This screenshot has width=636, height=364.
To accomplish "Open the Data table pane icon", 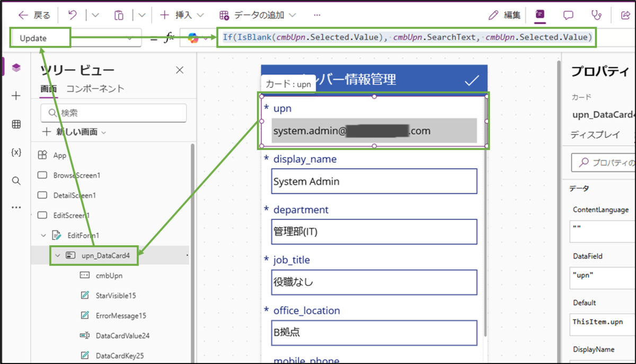I will [16, 125].
